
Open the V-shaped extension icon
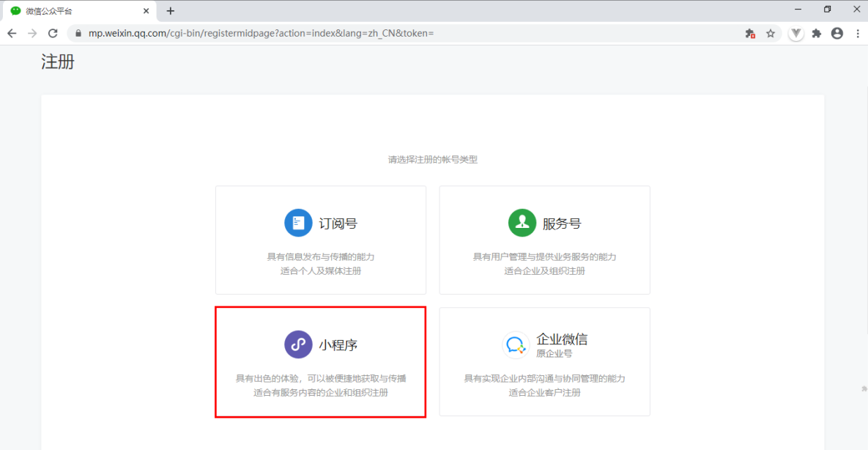(x=795, y=33)
